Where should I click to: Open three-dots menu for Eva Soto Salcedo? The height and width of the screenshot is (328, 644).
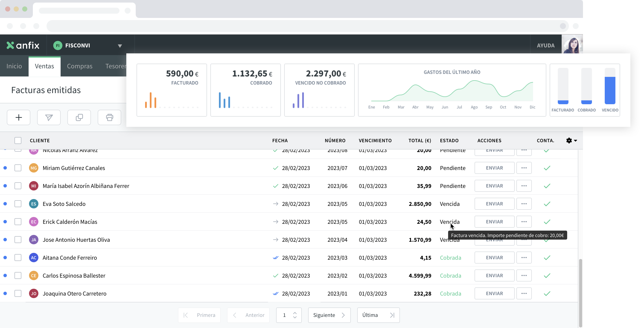(x=524, y=204)
